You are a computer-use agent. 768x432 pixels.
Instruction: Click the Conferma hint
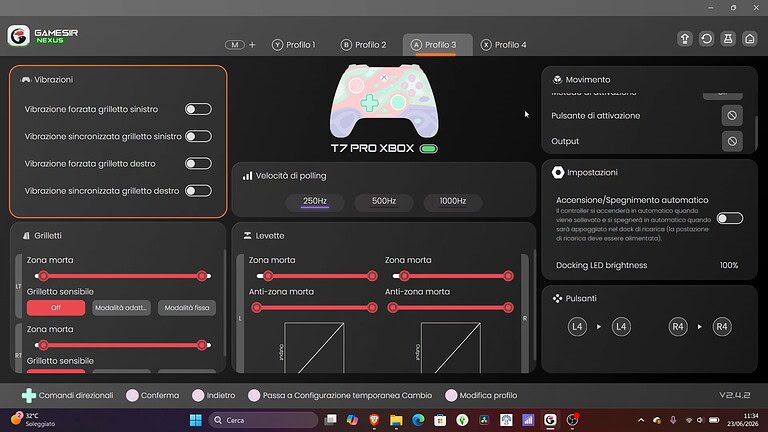click(152, 395)
